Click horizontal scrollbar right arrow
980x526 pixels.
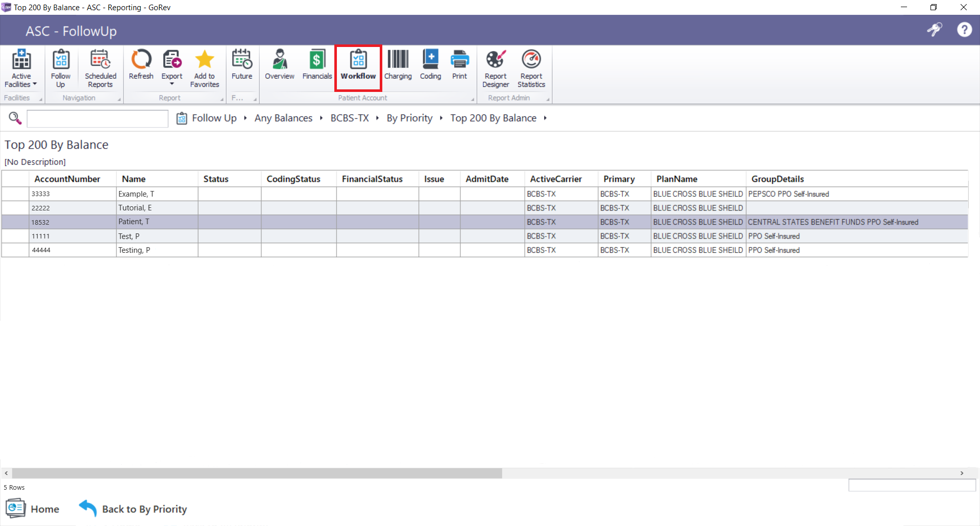point(962,473)
